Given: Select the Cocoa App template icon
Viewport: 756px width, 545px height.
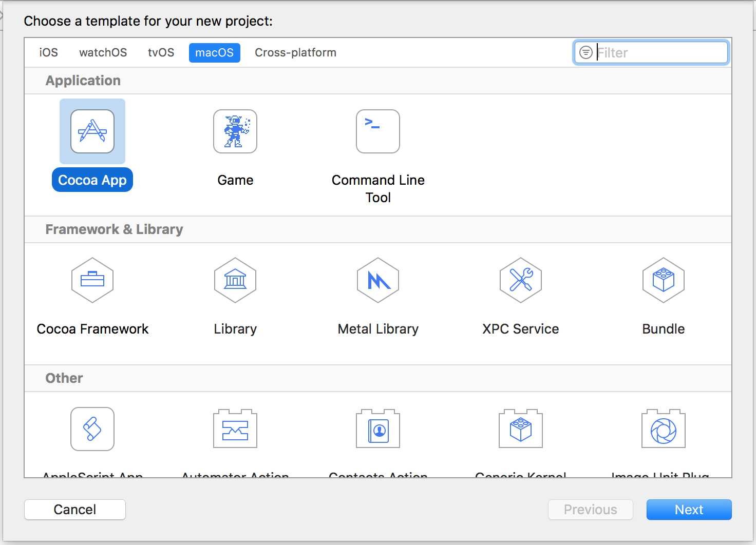Looking at the screenshot, I should (92, 131).
